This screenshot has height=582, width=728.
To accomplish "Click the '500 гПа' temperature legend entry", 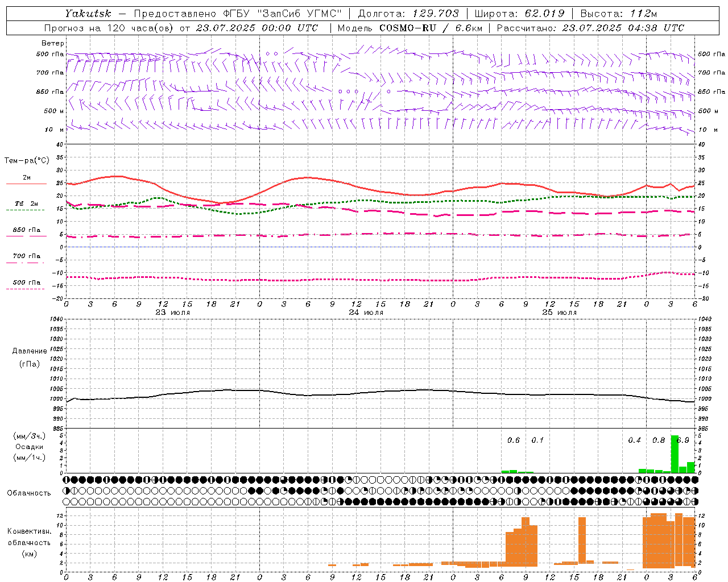I will click(27, 282).
